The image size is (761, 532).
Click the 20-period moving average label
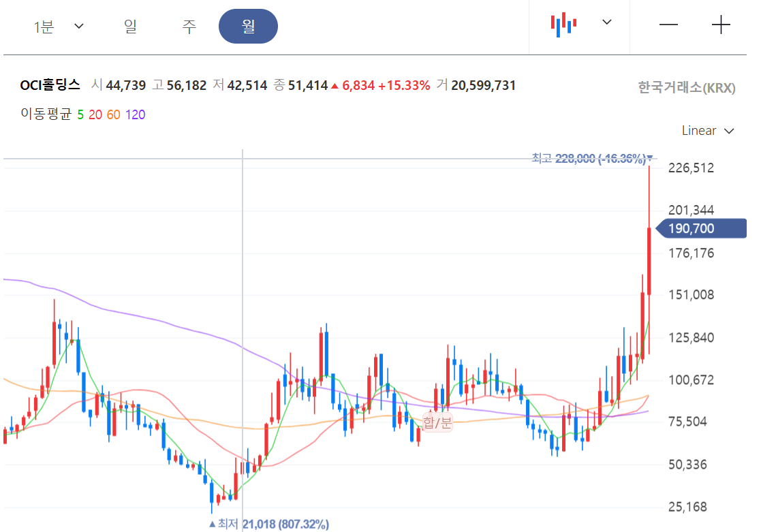[95, 114]
